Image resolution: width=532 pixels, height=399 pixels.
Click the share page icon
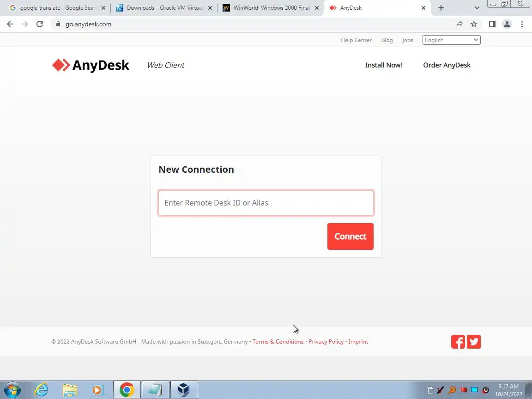[x=459, y=24]
